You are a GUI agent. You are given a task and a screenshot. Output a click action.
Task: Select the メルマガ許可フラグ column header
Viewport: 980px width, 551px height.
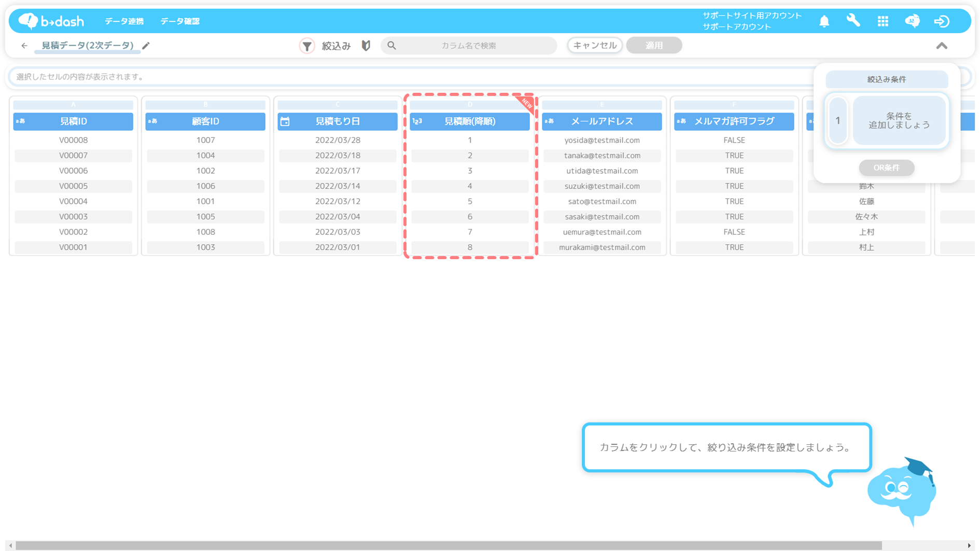(x=734, y=121)
